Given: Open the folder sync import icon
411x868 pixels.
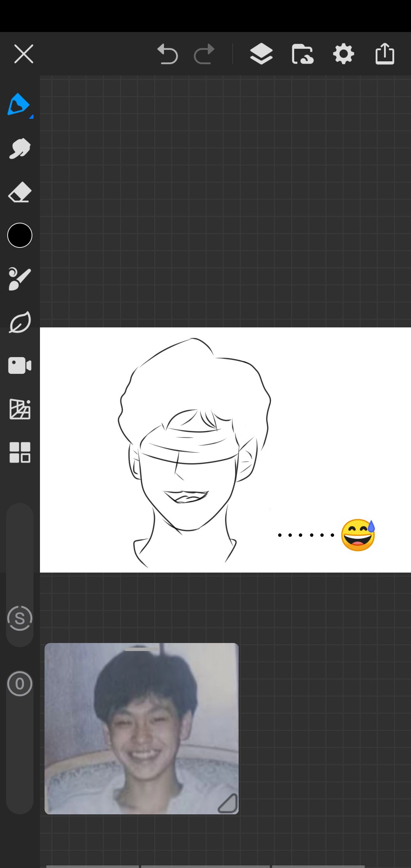Looking at the screenshot, I should [303, 54].
